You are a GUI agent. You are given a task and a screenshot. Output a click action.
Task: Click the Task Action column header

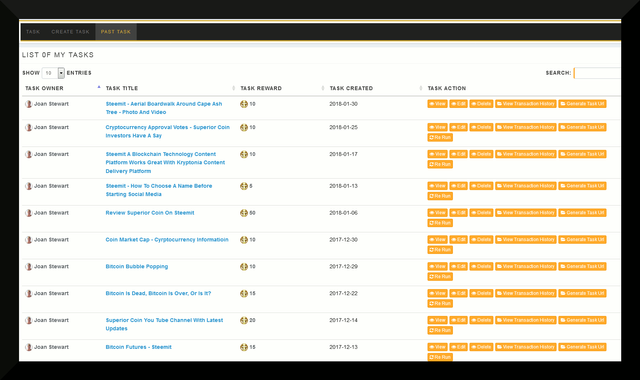point(447,88)
